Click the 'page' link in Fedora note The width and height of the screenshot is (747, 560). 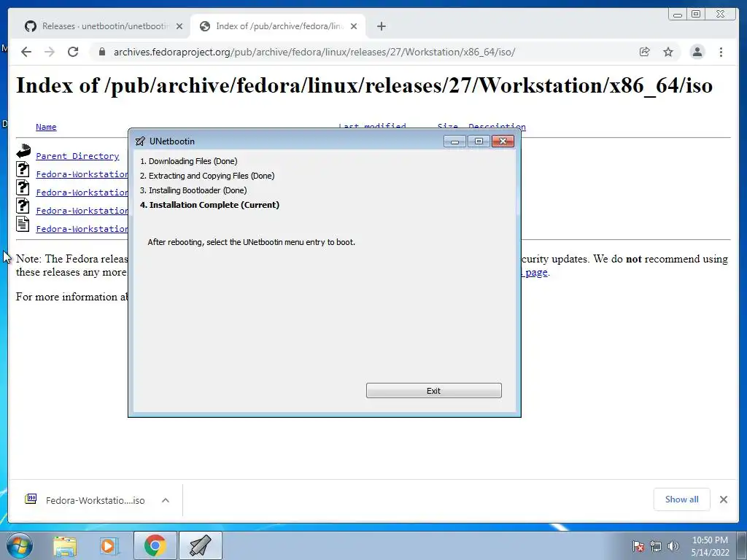click(536, 273)
